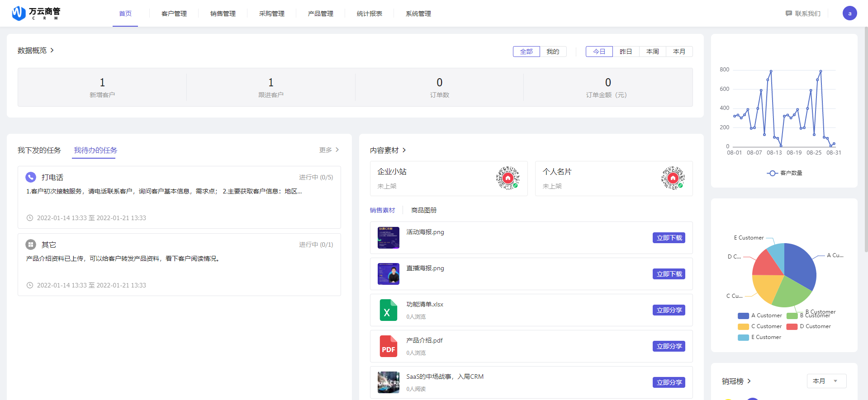This screenshot has height=400, width=868.
Task: Open 客户管理 menu
Action: (174, 14)
